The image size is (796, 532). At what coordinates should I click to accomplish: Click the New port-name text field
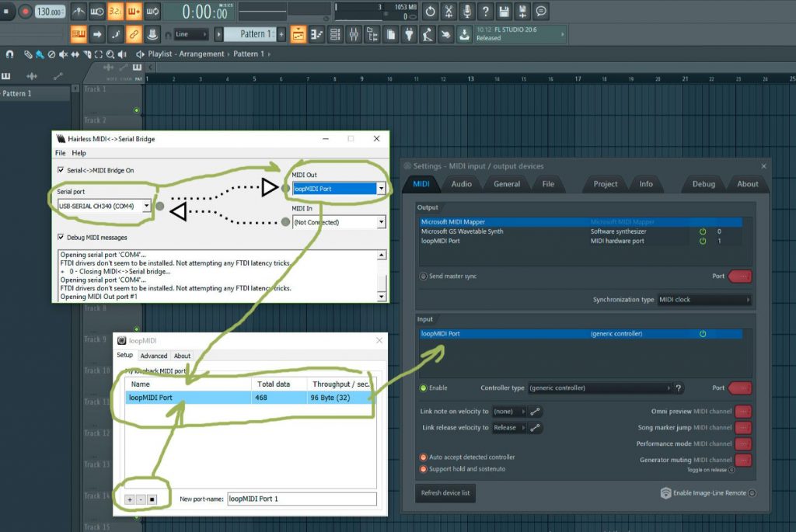tap(302, 499)
